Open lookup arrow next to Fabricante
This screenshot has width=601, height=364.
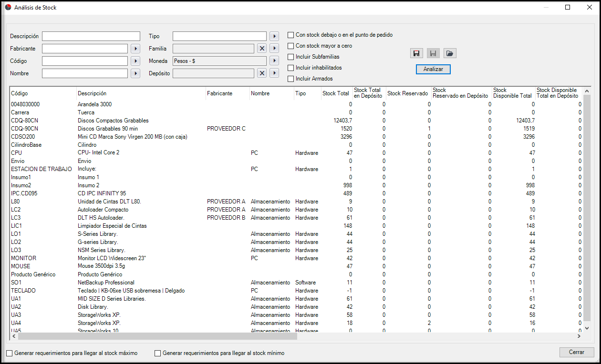pos(135,48)
